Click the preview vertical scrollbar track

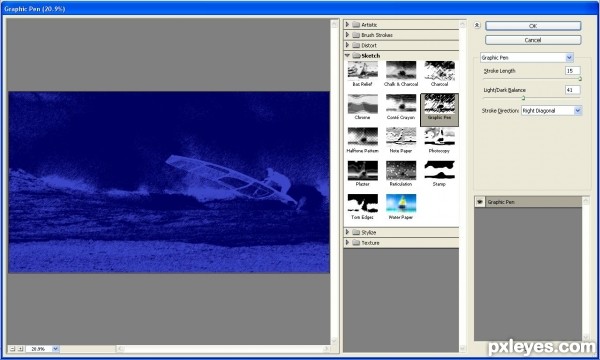[334, 182]
